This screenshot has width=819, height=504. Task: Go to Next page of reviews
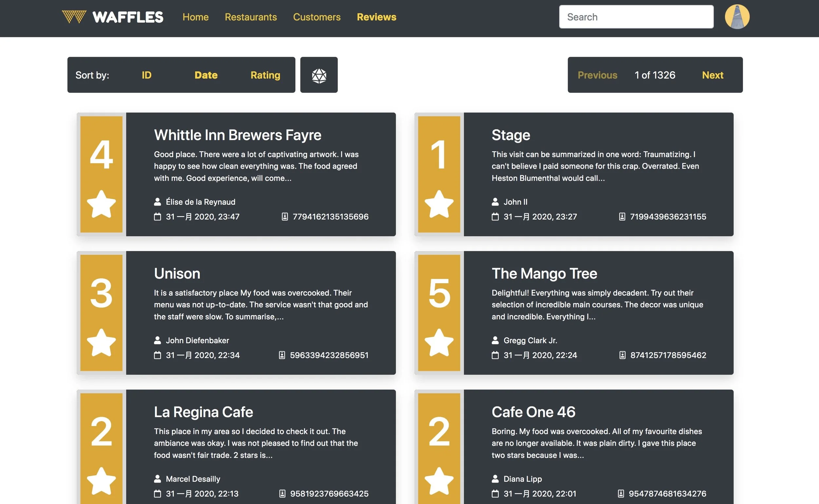[712, 75]
